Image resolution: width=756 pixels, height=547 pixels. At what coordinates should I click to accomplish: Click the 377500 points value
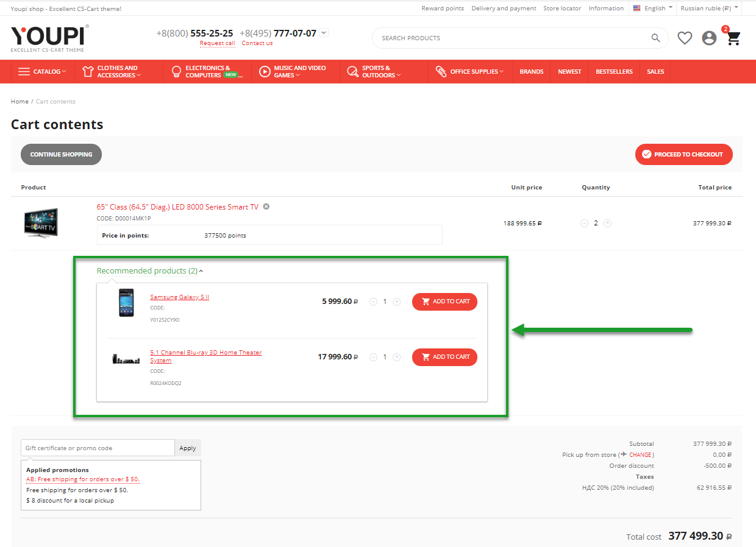pyautogui.click(x=225, y=235)
